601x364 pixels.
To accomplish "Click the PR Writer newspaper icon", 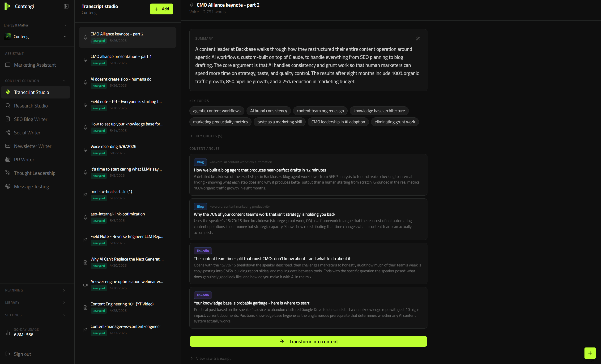I will coord(8,159).
